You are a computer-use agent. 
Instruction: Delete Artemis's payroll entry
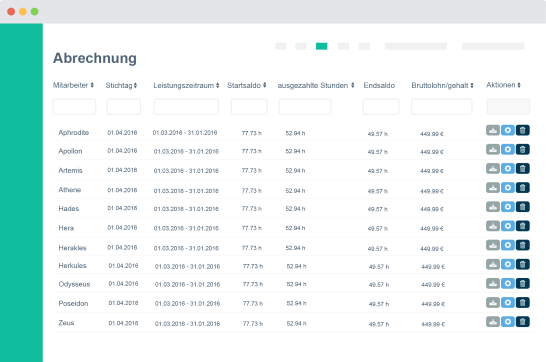[x=523, y=169]
